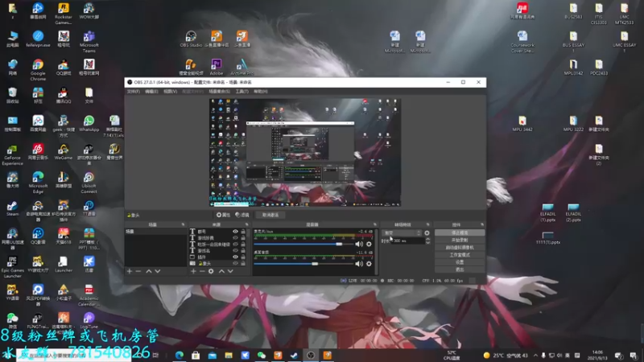644x362 pixels.
Task: Click the transition duration 300 ms field
Action: tap(408, 241)
